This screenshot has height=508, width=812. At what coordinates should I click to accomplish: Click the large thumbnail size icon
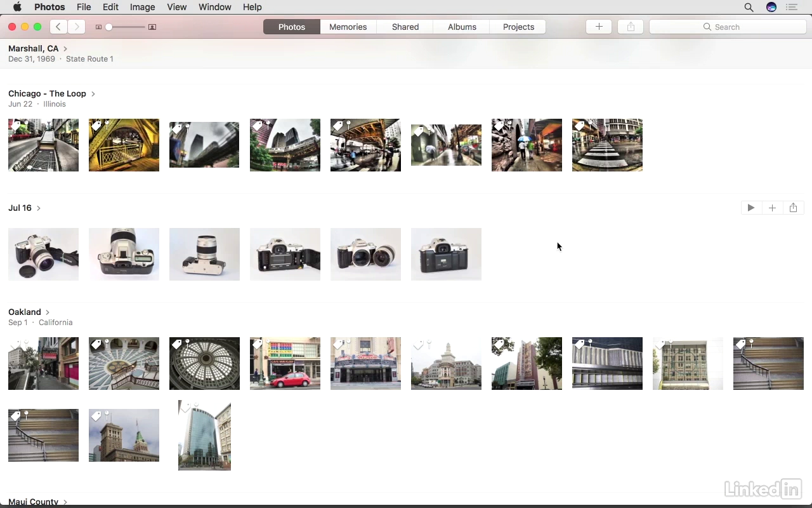pyautogui.click(x=152, y=27)
